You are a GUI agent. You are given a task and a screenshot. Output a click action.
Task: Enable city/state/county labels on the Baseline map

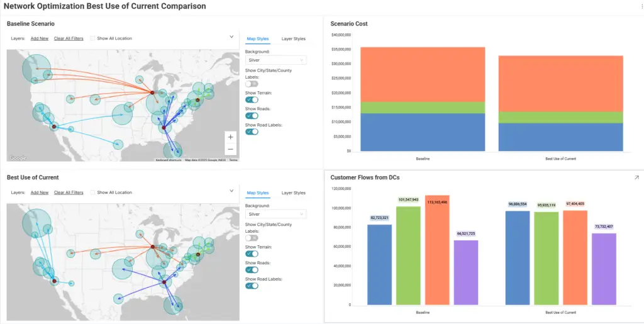click(x=252, y=84)
